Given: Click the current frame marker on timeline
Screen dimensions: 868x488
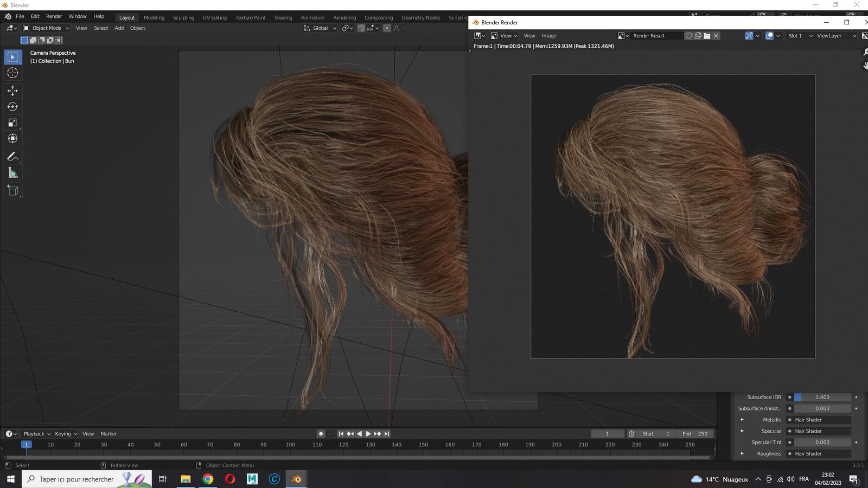Looking at the screenshot, I should [25, 445].
